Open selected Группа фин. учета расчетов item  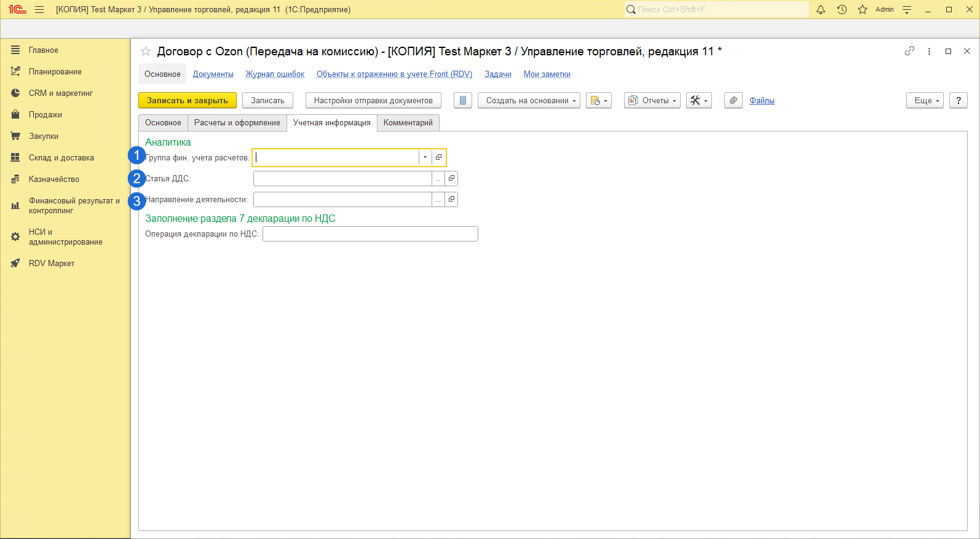pyautogui.click(x=438, y=157)
